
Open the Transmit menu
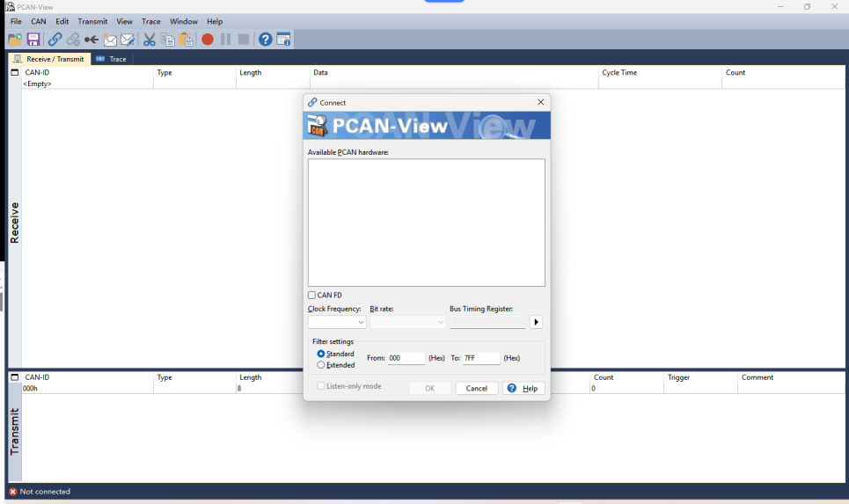92,21
